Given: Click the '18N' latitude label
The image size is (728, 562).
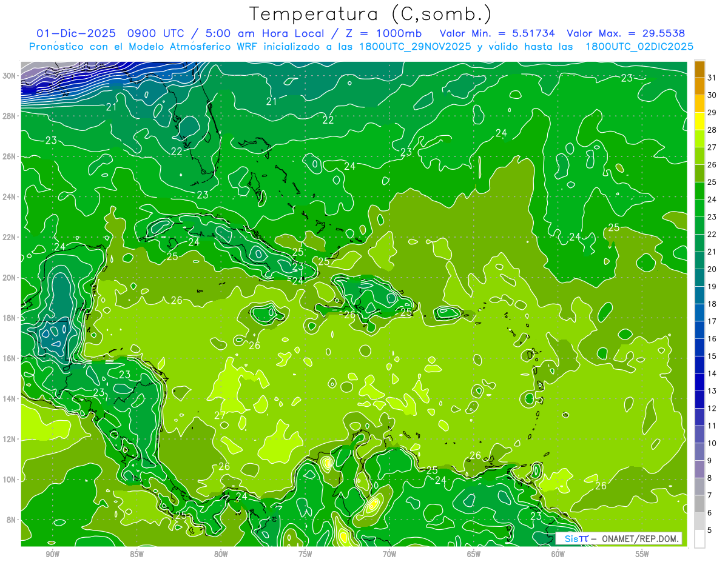Looking at the screenshot, I should (x=10, y=318).
